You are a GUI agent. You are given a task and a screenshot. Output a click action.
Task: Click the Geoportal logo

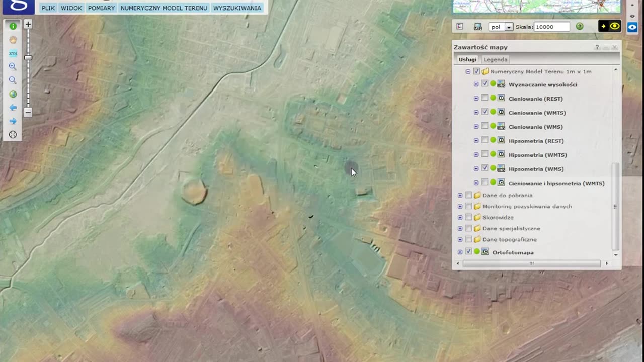18,6
